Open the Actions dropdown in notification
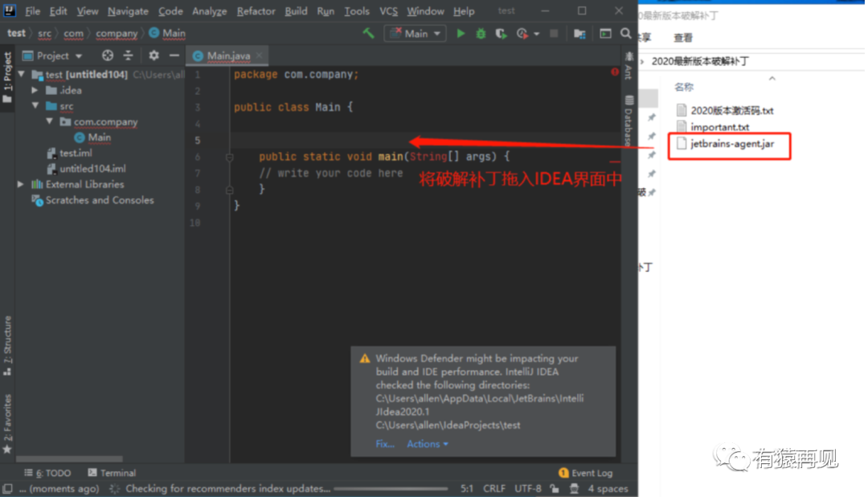Viewport: 868px width, 497px height. pos(428,444)
